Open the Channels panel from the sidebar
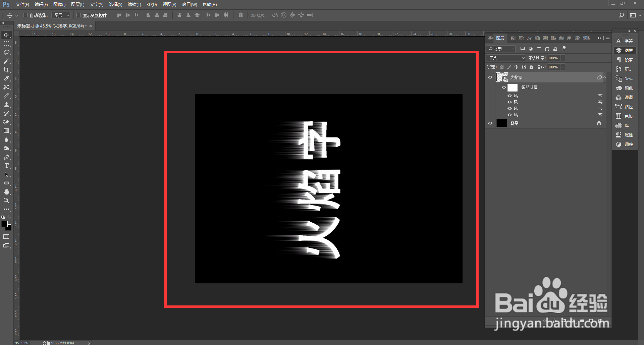This screenshot has height=345, width=644. pyautogui.click(x=625, y=97)
